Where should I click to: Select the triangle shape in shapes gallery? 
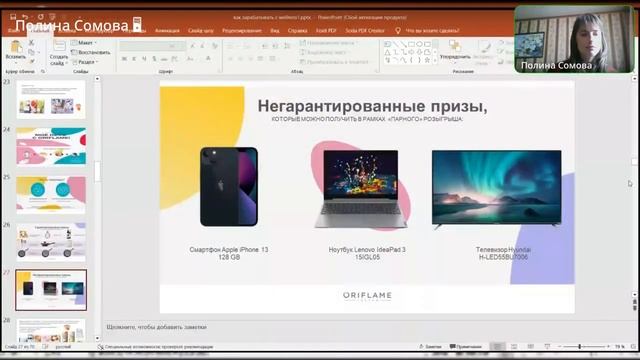pos(388,52)
